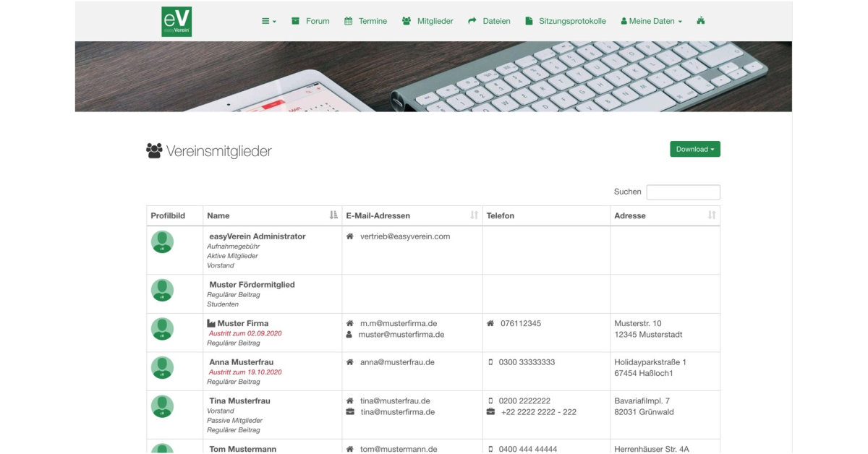This screenshot has width=868, height=454.
Task: Open member Tina Musterfrau
Action: point(239,401)
